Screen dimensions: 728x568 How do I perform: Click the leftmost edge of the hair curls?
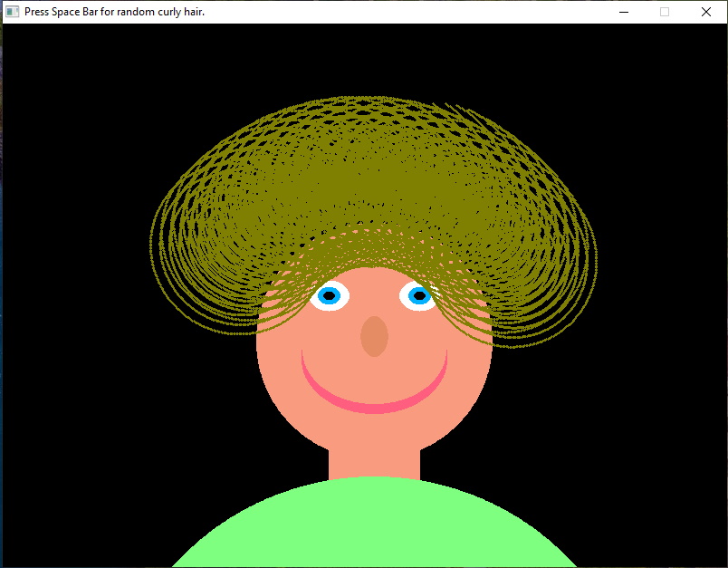pyautogui.click(x=152, y=237)
